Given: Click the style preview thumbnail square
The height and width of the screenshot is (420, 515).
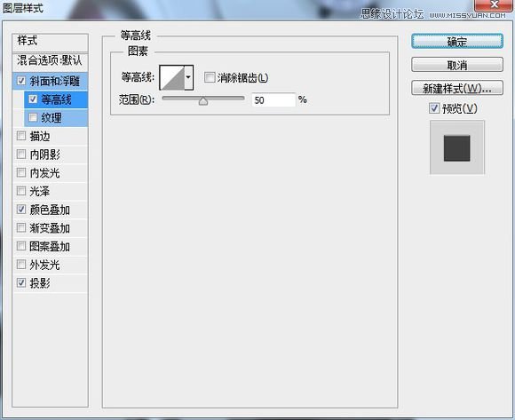Looking at the screenshot, I should [x=457, y=147].
